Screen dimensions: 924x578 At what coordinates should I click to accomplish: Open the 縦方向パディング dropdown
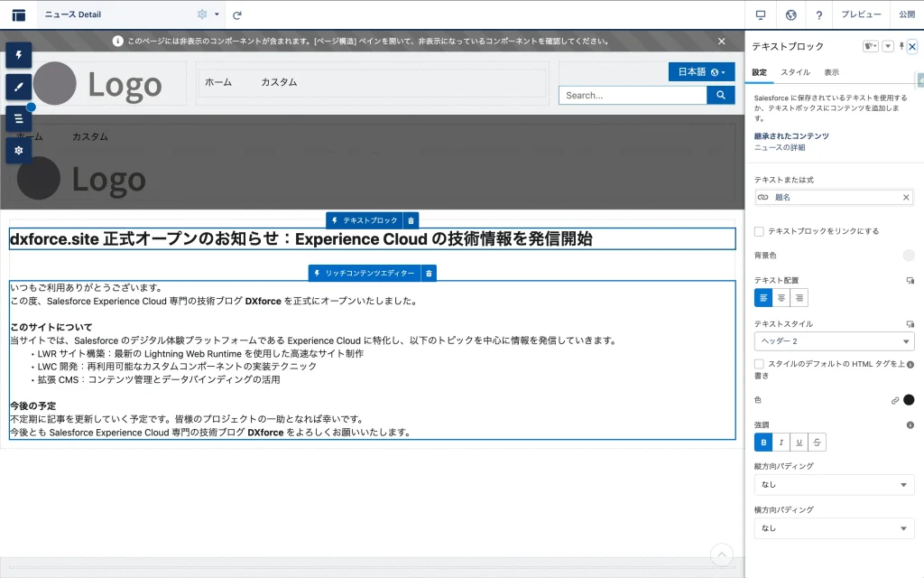(834, 485)
